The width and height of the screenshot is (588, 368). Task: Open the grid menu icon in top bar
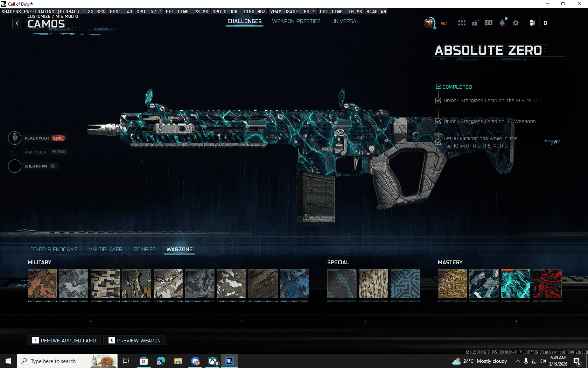[462, 23]
